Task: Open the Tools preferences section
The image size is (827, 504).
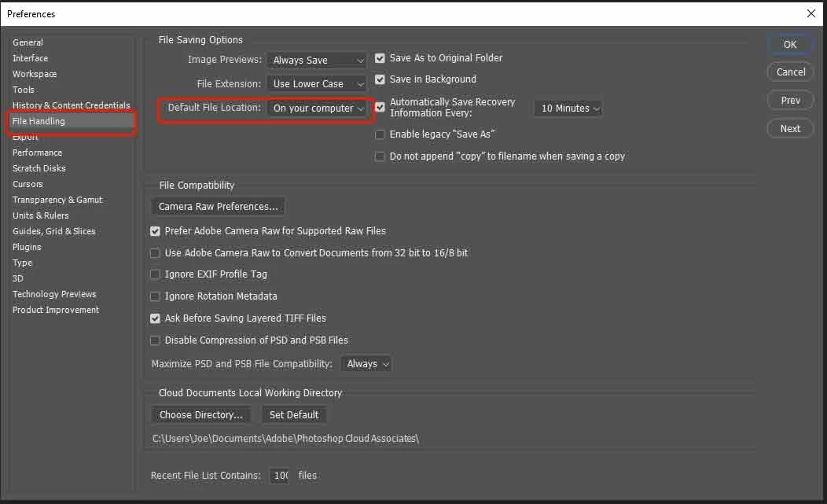Action: (24, 90)
